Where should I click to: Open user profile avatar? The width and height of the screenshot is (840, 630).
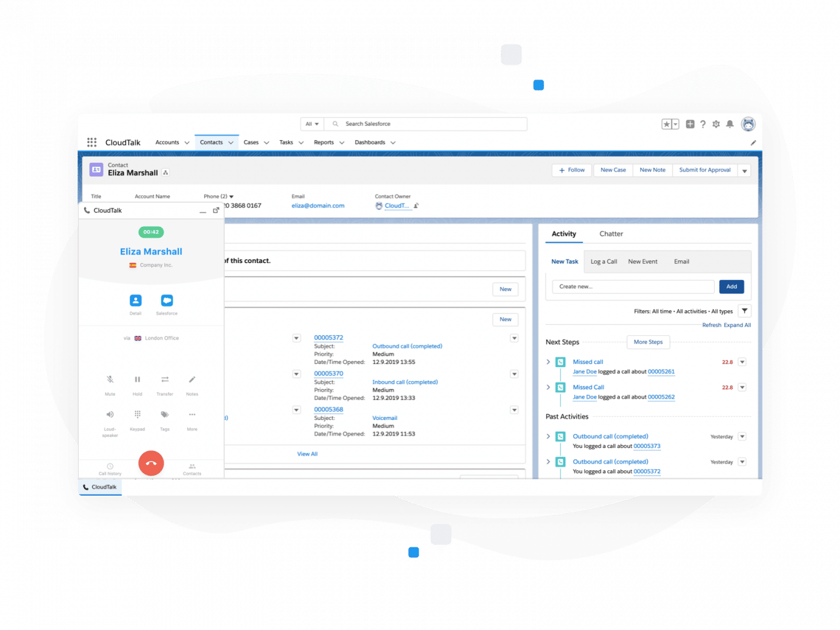pyautogui.click(x=748, y=124)
